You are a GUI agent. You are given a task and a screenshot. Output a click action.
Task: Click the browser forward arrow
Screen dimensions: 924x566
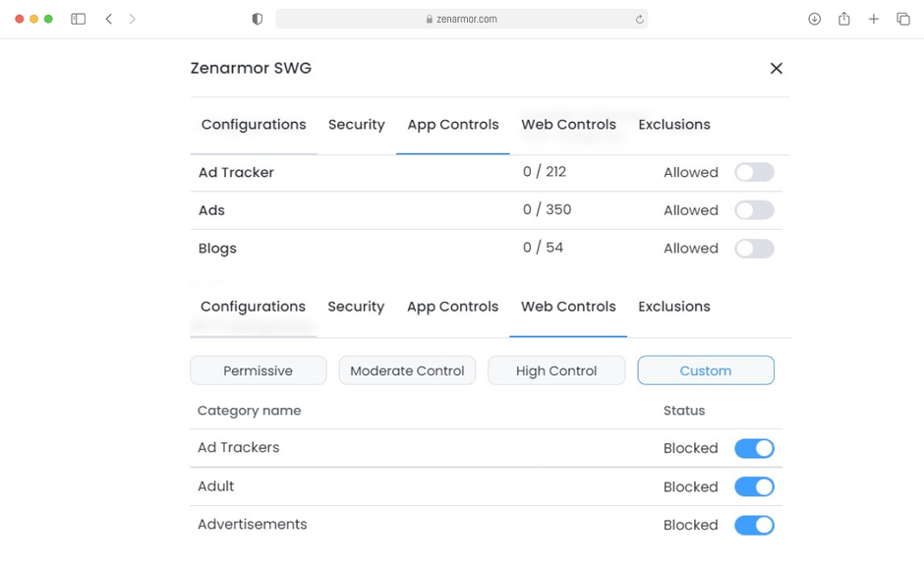(x=133, y=19)
